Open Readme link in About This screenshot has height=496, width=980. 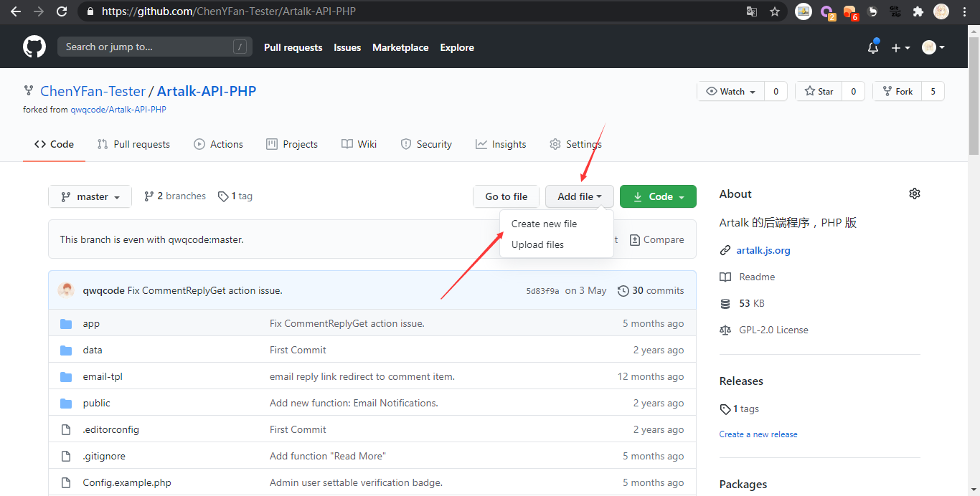tap(757, 277)
